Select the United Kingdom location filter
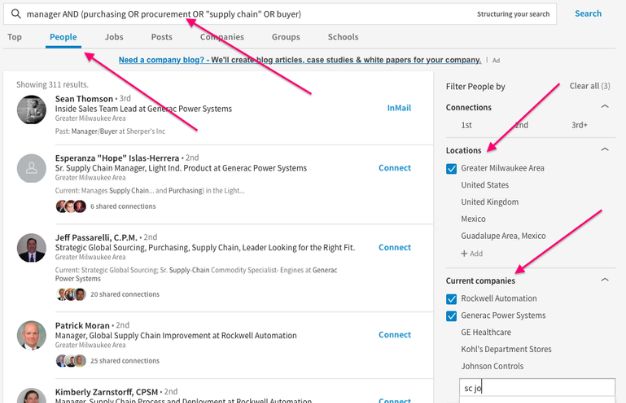The height and width of the screenshot is (403, 626). pyautogui.click(x=489, y=202)
